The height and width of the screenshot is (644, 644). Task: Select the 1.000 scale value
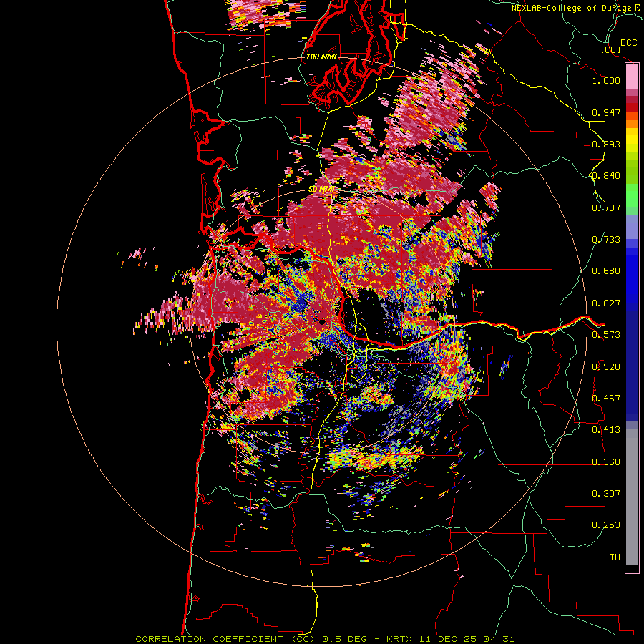606,80
